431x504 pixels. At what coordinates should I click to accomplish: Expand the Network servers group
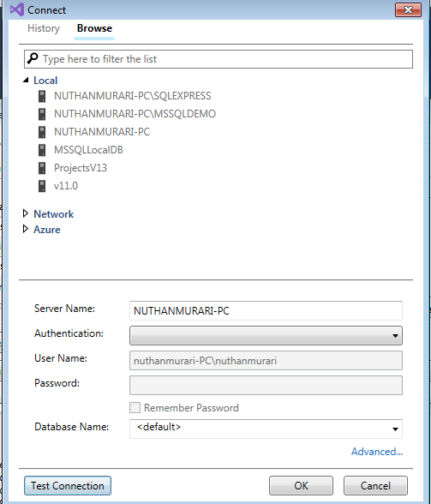coord(26,213)
